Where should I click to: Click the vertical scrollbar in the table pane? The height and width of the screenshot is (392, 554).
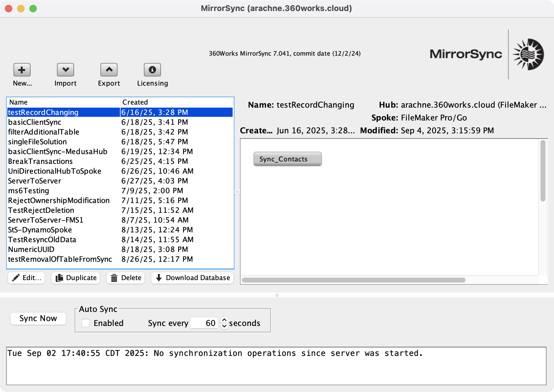(543, 171)
